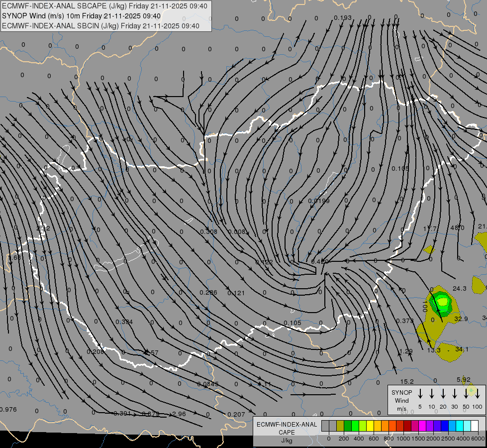487x448 pixels.
Task: Click the 5.92 value on the map
Action: [464, 380]
